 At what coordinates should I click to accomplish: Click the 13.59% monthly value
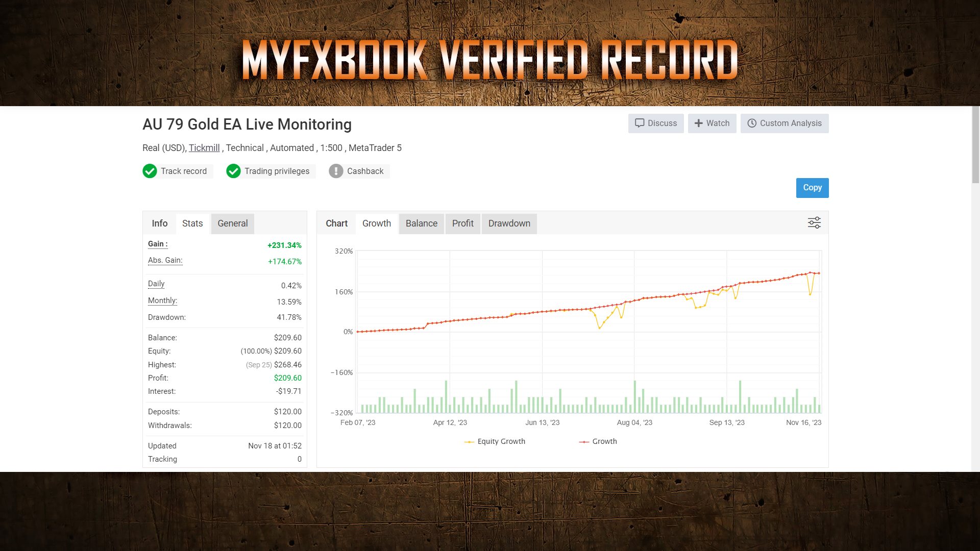289,302
